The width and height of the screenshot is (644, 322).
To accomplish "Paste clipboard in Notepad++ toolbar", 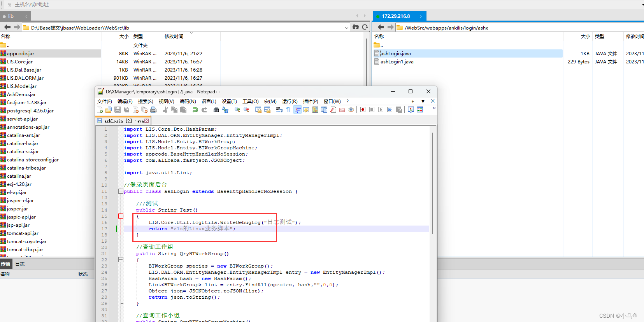I will tap(183, 110).
